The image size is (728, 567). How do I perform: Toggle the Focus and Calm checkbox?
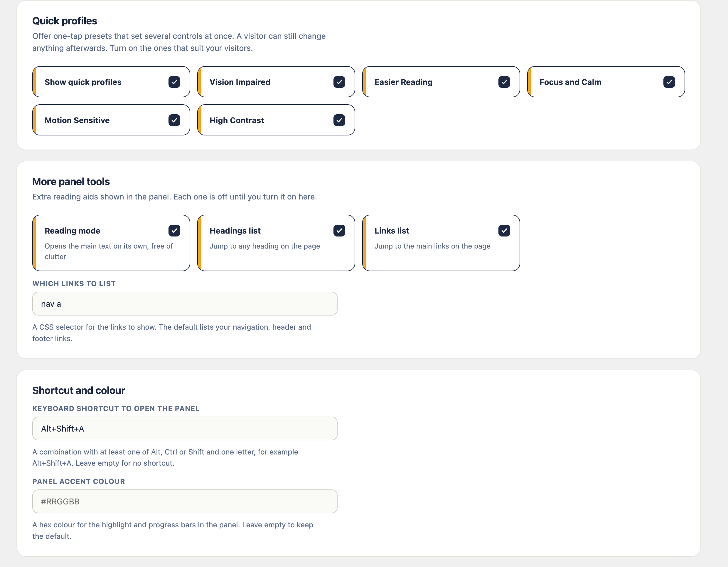coord(669,82)
